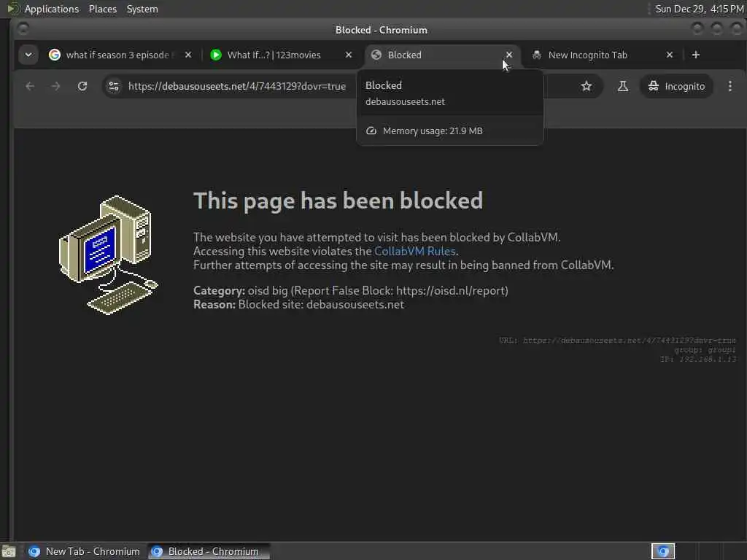
Task: Reload the blocked page
Action: point(82,86)
